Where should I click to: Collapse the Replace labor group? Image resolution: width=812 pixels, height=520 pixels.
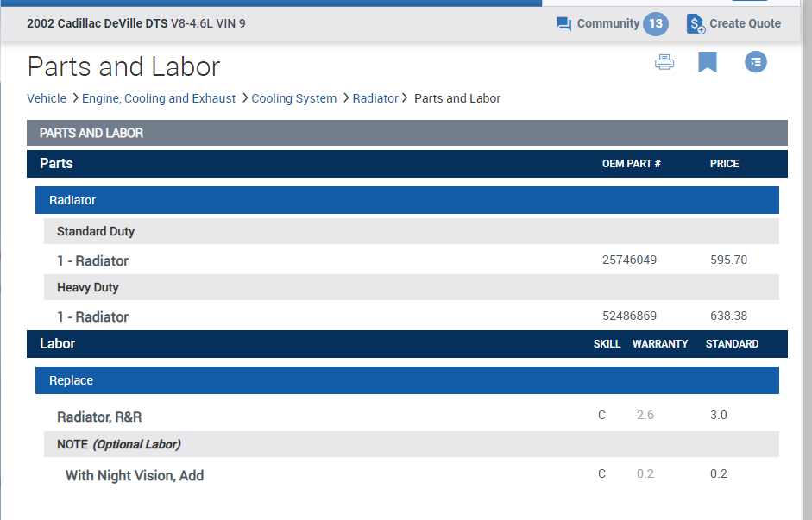407,380
